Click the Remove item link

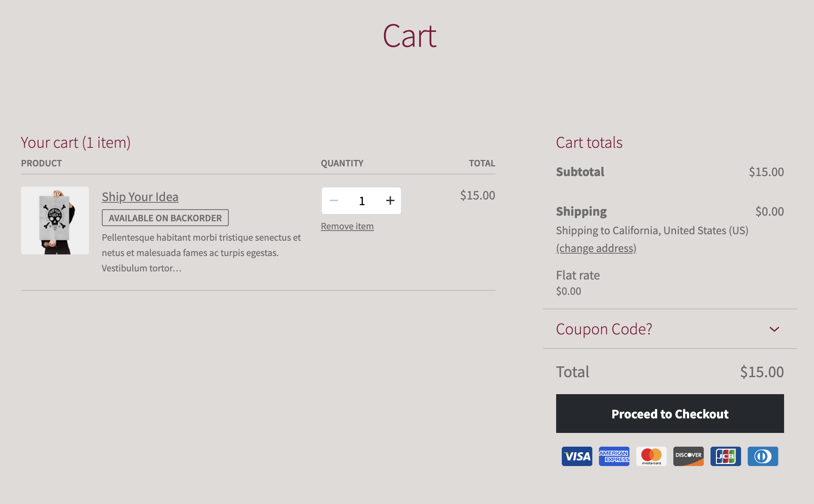347,226
